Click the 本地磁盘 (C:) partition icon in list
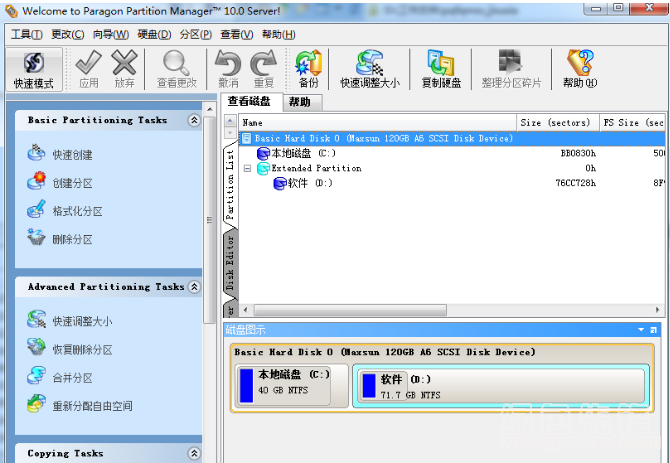Screen dimensions: 670x463 tap(263, 153)
